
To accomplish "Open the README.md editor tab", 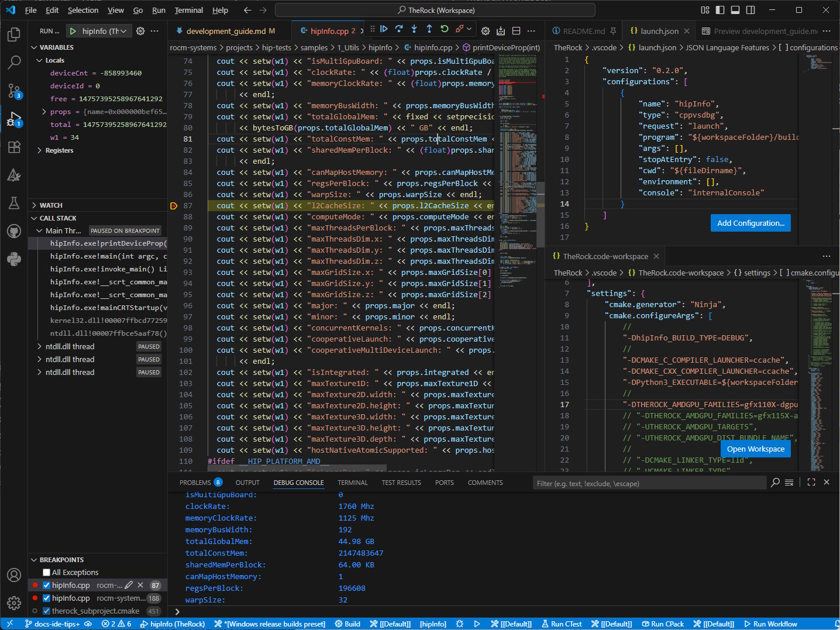I will [583, 31].
